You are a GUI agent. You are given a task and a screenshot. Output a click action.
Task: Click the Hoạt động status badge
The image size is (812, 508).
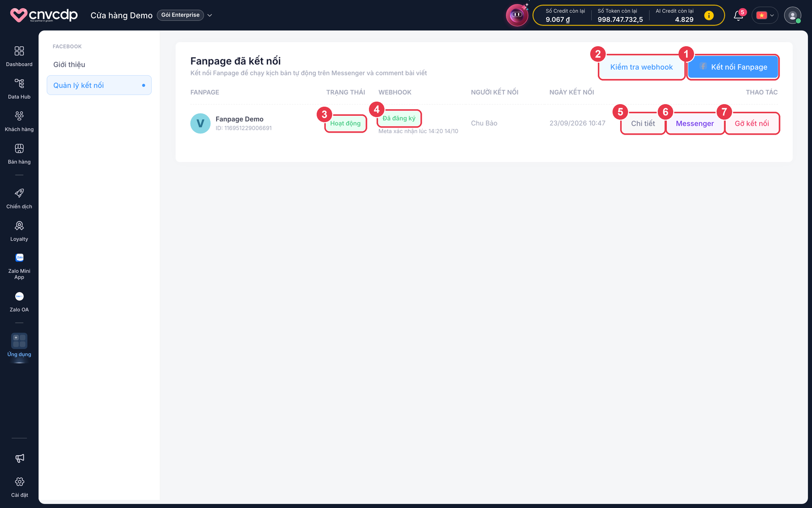(x=346, y=123)
